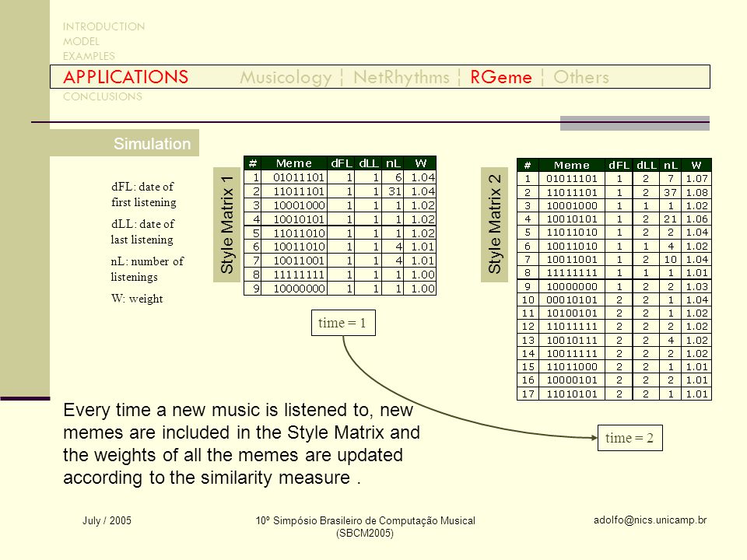Screen dimensions: 747x560
Task: Select meme 00010101 in row 10
Action: 572,300
